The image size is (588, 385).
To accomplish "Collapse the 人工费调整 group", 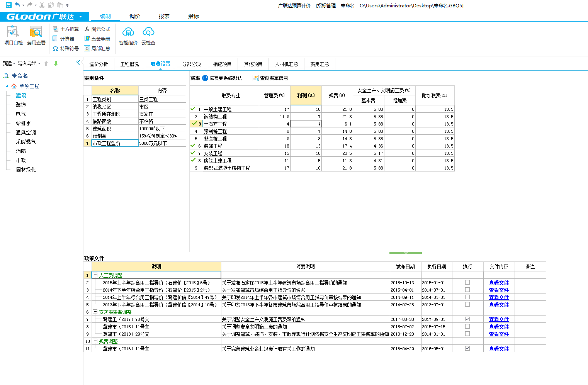I will [x=95, y=275].
